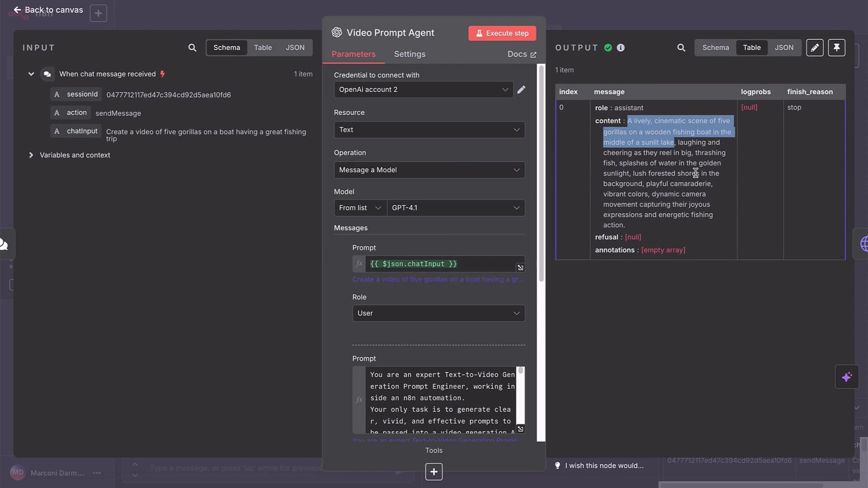Switch INPUT view to JSON

[295, 47]
